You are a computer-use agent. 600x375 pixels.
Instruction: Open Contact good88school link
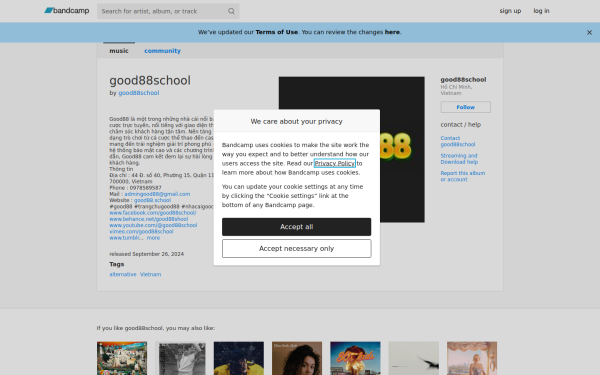tap(458, 141)
